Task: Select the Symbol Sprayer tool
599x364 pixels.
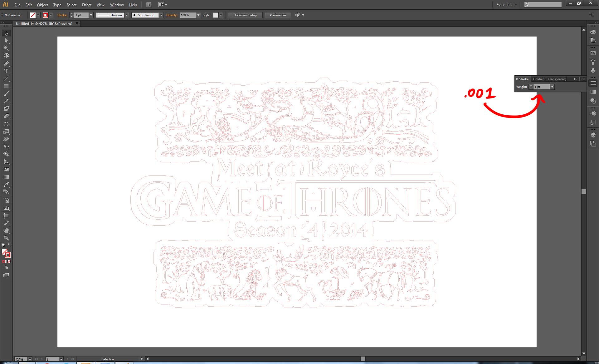Action: click(6, 200)
